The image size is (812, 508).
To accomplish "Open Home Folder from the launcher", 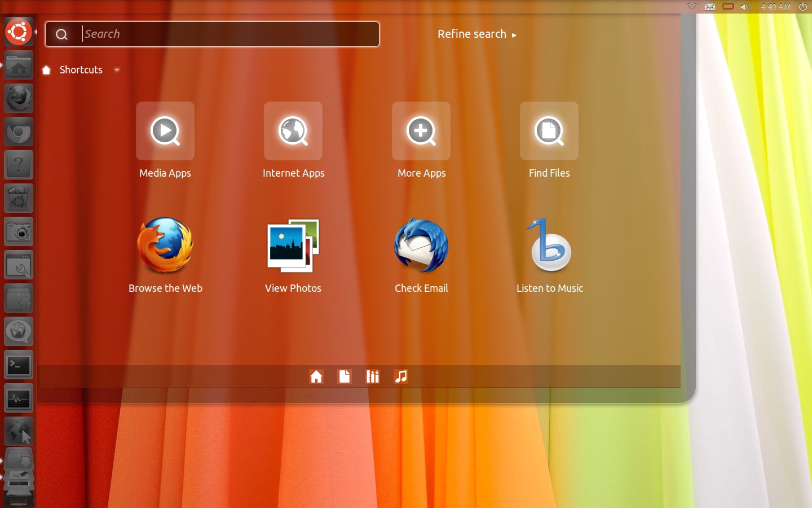I will point(19,65).
